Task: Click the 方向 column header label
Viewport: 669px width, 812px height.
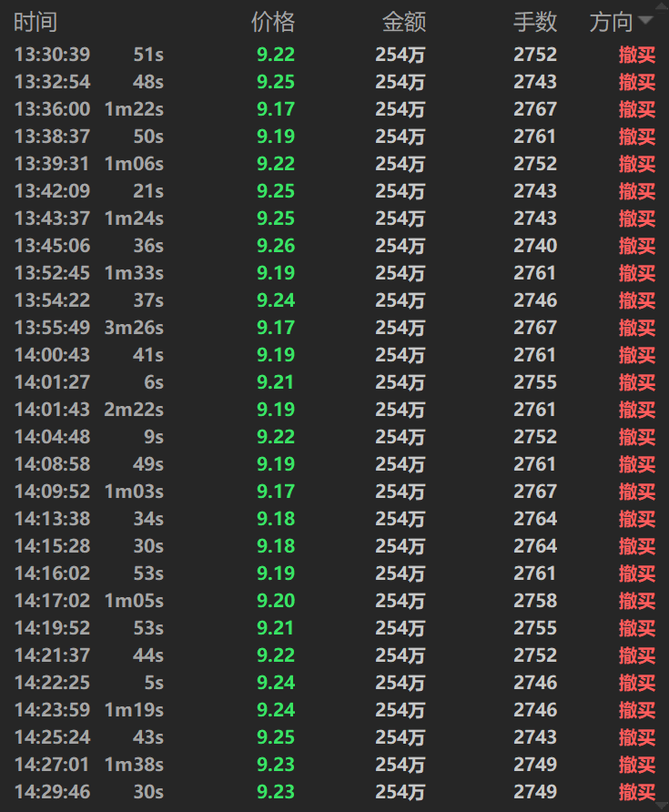Action: point(611,22)
